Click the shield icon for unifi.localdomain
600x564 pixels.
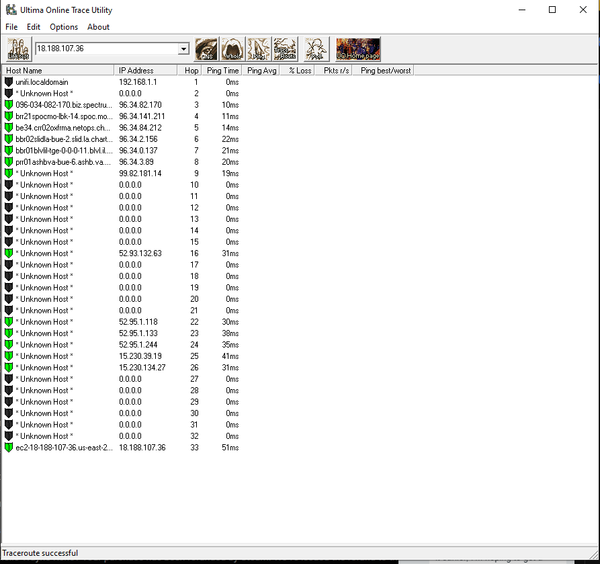point(9,82)
